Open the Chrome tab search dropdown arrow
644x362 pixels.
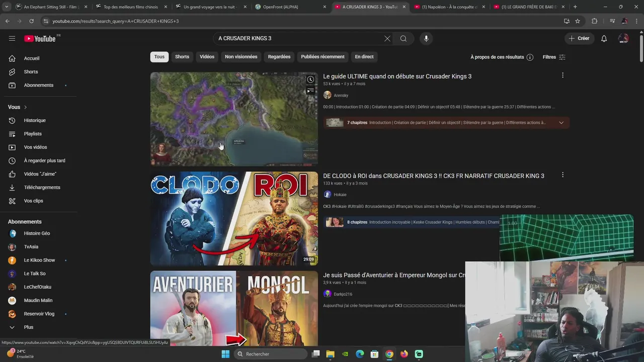click(x=7, y=7)
